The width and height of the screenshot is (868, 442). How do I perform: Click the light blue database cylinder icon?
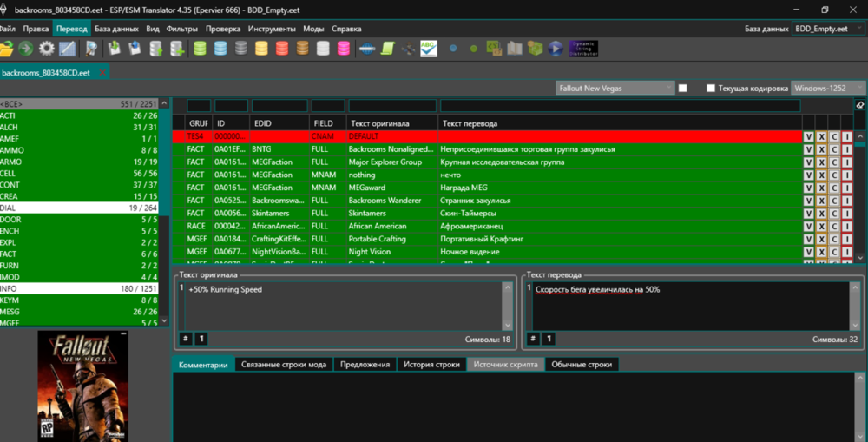coord(220,49)
